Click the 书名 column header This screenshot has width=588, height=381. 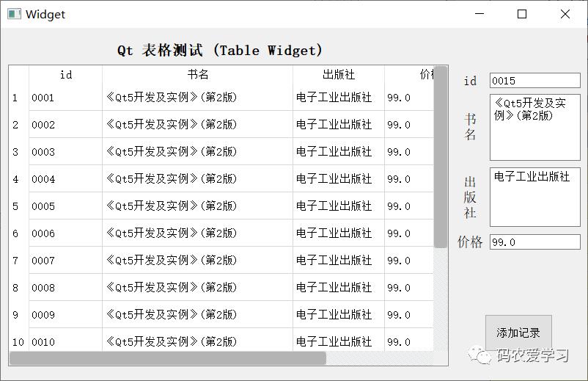point(198,75)
